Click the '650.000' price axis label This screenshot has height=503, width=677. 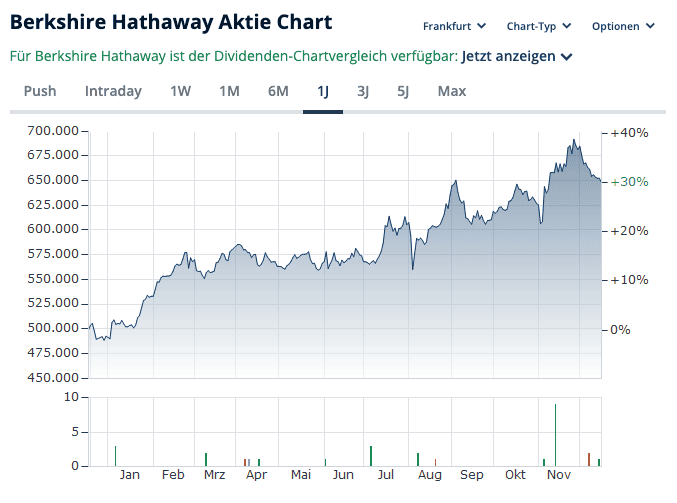point(53,180)
